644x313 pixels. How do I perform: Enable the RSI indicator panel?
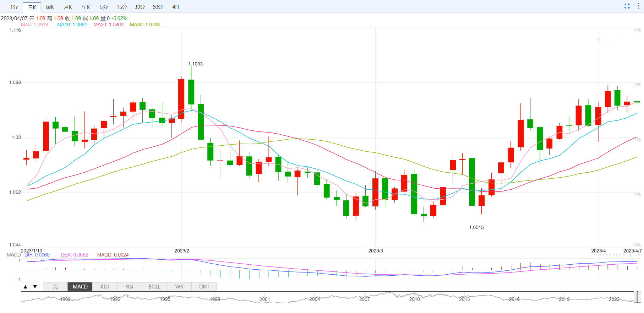[130, 287]
